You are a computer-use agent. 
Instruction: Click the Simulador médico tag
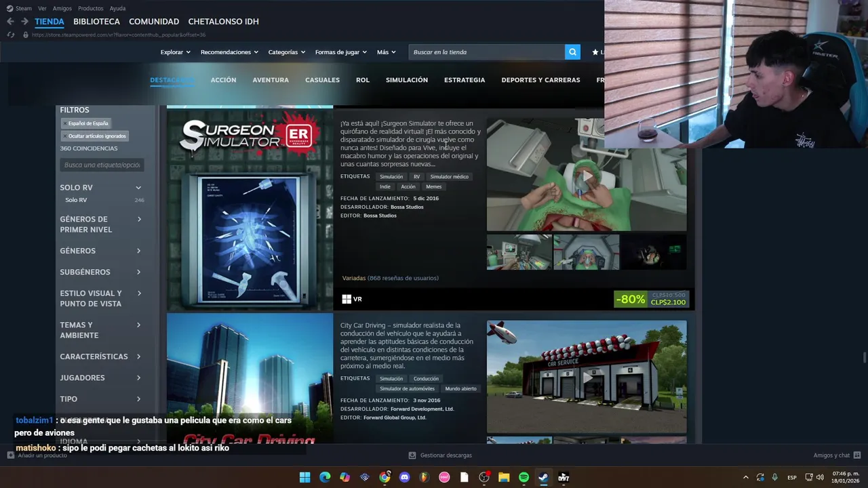449,177
